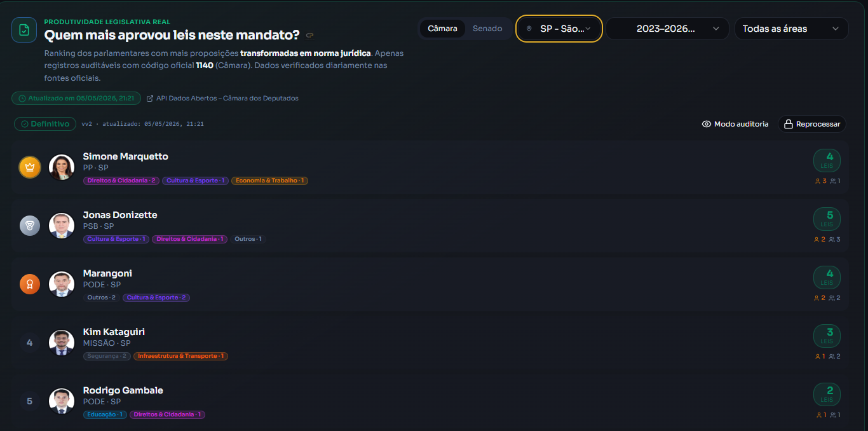Click the gold crown rank badge for Simone Marquetto
868x431 pixels.
(x=30, y=167)
